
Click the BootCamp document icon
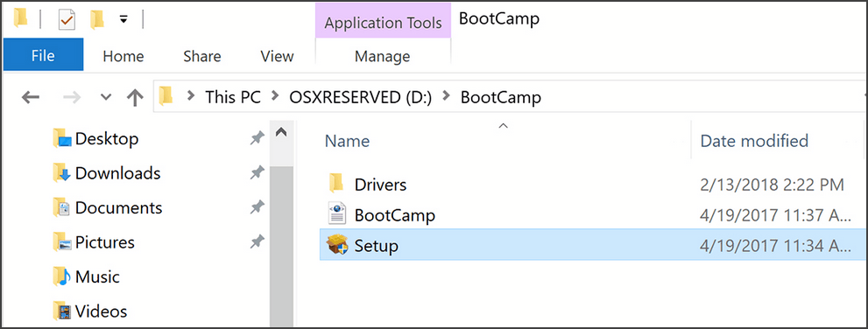[336, 214]
